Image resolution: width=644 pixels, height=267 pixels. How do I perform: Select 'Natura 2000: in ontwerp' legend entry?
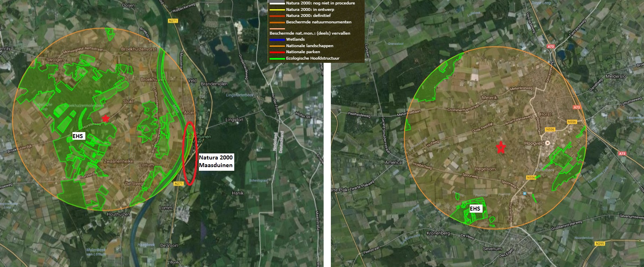click(x=310, y=10)
